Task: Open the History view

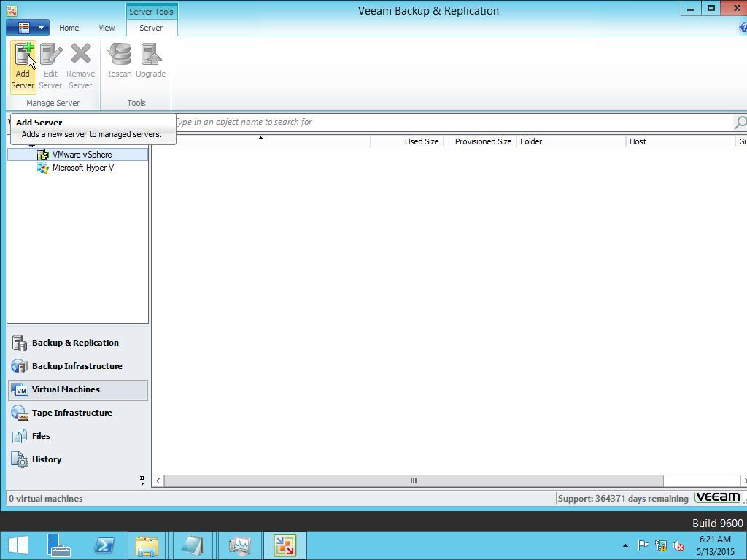Action: pyautogui.click(x=78, y=459)
